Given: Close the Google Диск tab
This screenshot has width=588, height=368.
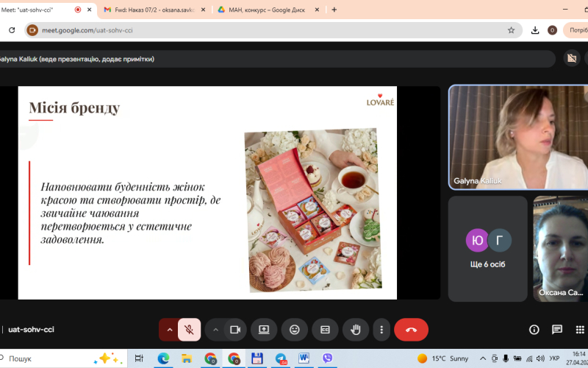Looking at the screenshot, I should click(317, 10).
